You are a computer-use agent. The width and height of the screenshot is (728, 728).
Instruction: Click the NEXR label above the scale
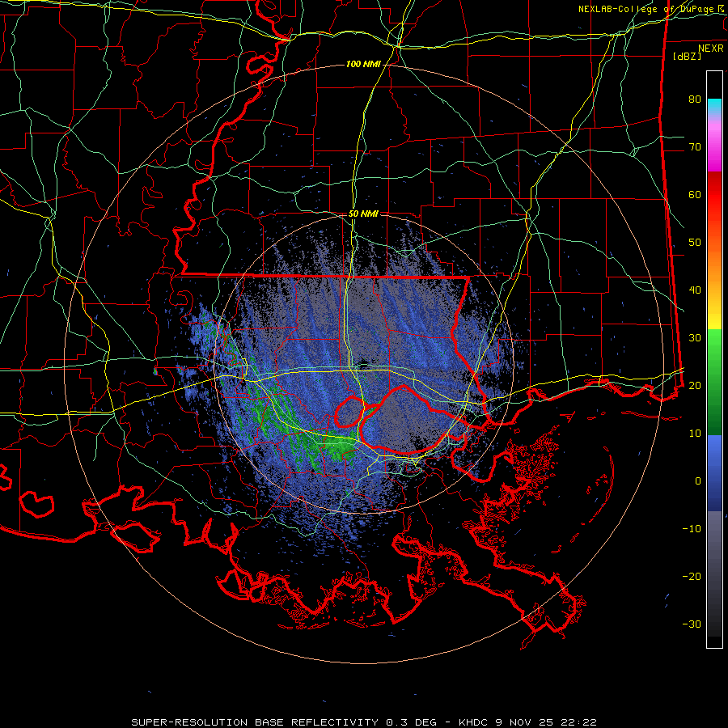coord(711,49)
